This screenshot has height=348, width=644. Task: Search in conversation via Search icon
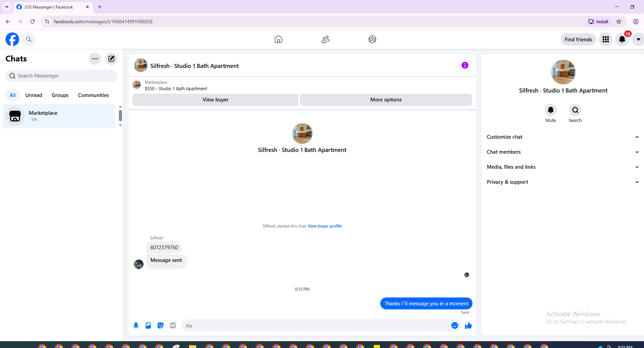coord(575,110)
